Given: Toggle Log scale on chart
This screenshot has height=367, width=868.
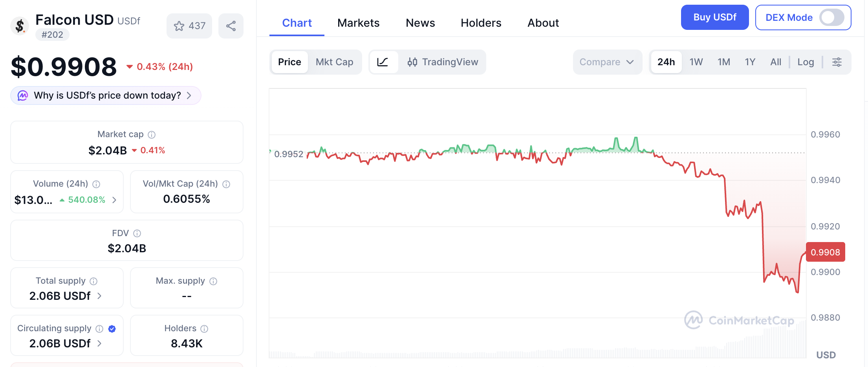Looking at the screenshot, I should click(x=806, y=62).
